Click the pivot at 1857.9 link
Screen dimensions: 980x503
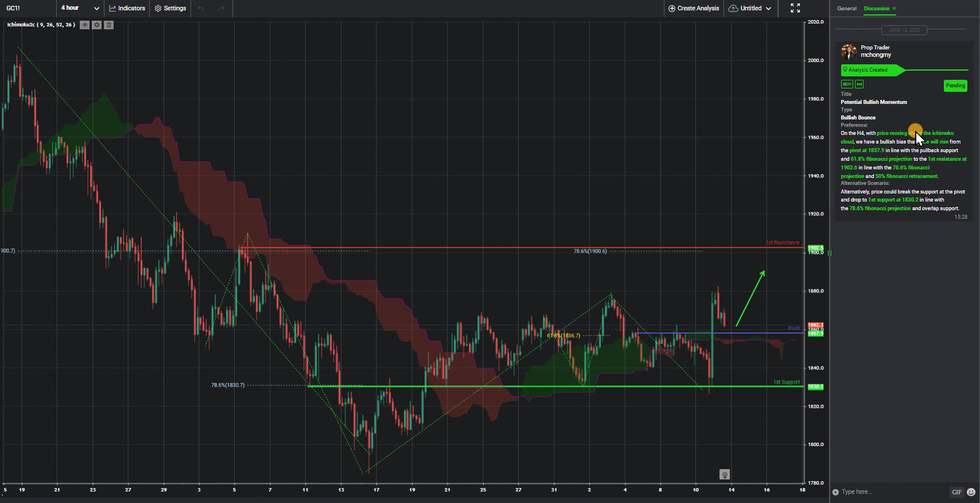[867, 150]
